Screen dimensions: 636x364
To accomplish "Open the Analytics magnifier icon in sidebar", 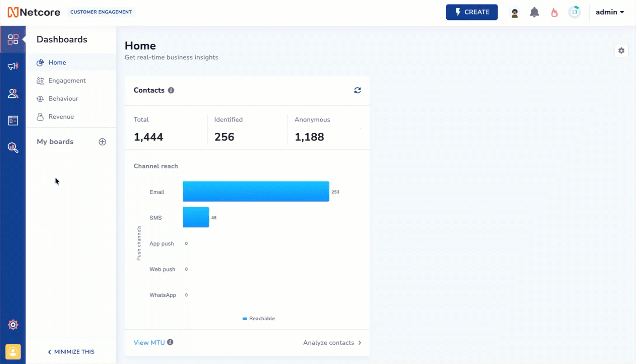I will click(13, 147).
